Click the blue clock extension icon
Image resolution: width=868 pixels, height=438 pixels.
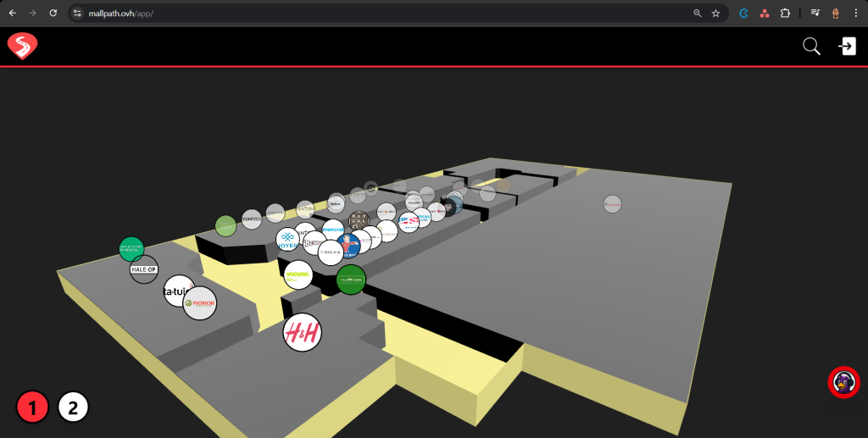tap(744, 14)
